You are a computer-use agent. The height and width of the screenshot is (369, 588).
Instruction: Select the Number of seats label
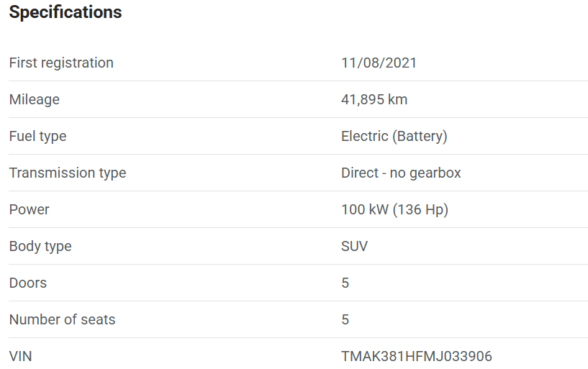tap(62, 319)
